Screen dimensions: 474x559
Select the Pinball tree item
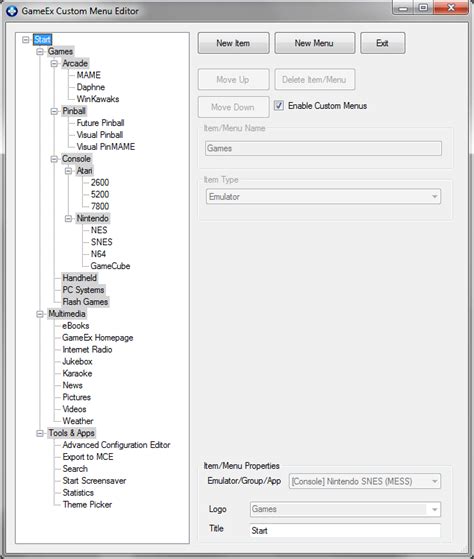74,111
